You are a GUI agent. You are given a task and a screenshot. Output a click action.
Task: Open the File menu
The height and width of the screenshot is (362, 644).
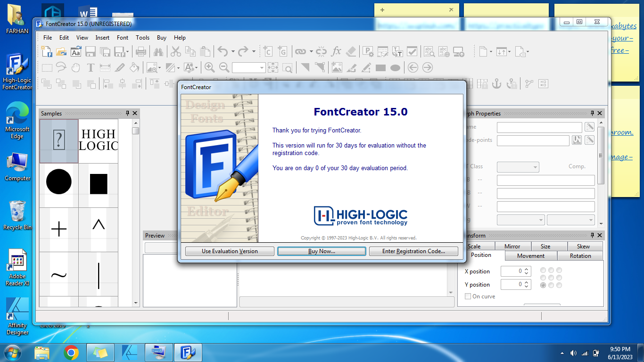(48, 38)
